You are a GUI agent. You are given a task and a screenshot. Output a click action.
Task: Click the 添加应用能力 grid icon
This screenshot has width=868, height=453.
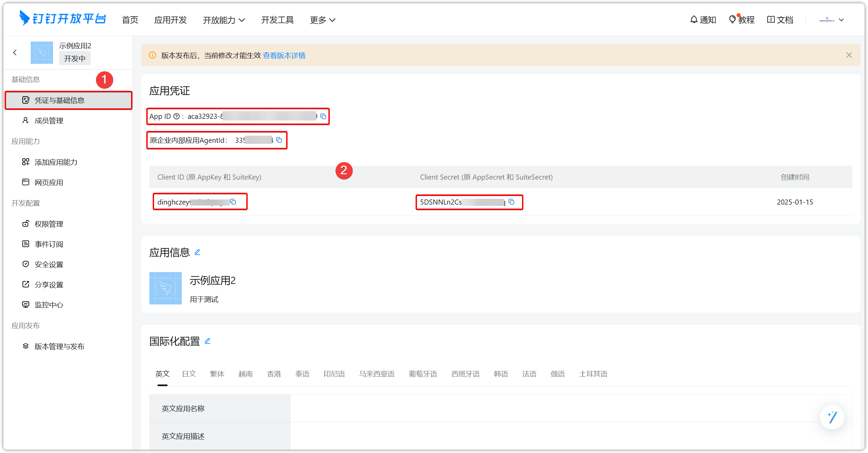coord(26,162)
